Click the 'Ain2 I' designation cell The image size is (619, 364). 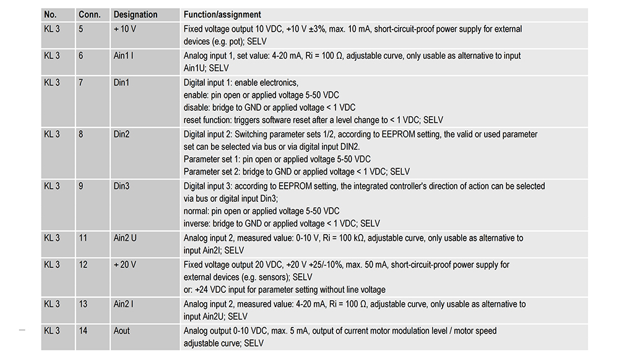pyautogui.click(x=124, y=304)
